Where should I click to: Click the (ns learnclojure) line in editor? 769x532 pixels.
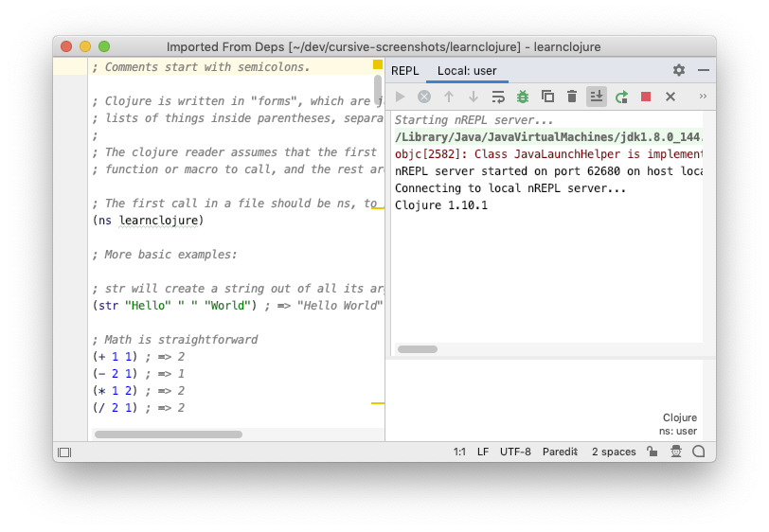point(148,221)
